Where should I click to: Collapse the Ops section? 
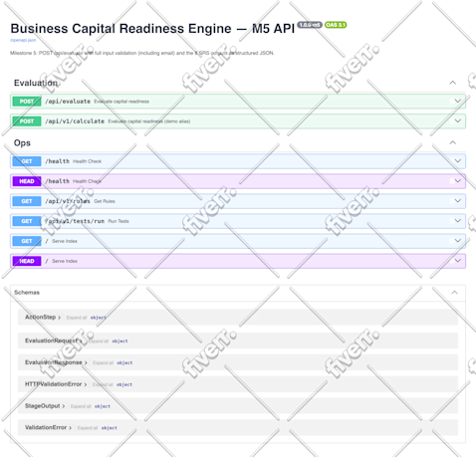[452, 142]
